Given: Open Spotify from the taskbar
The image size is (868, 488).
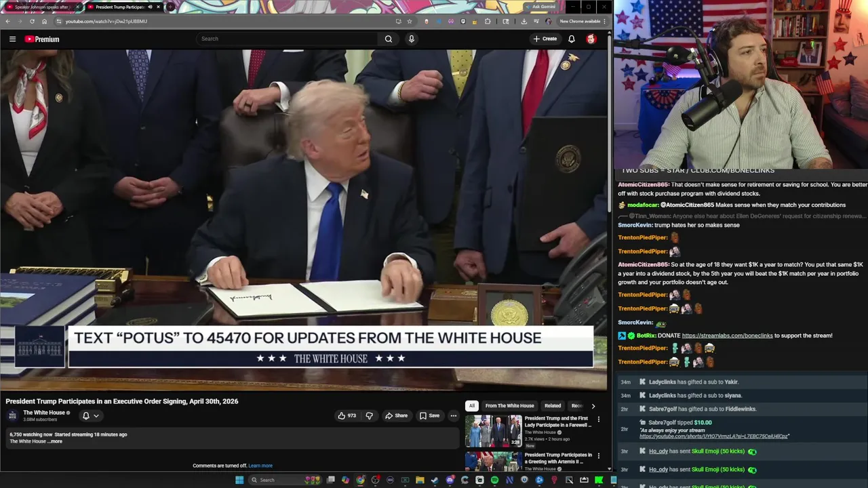Looking at the screenshot, I should (x=494, y=480).
